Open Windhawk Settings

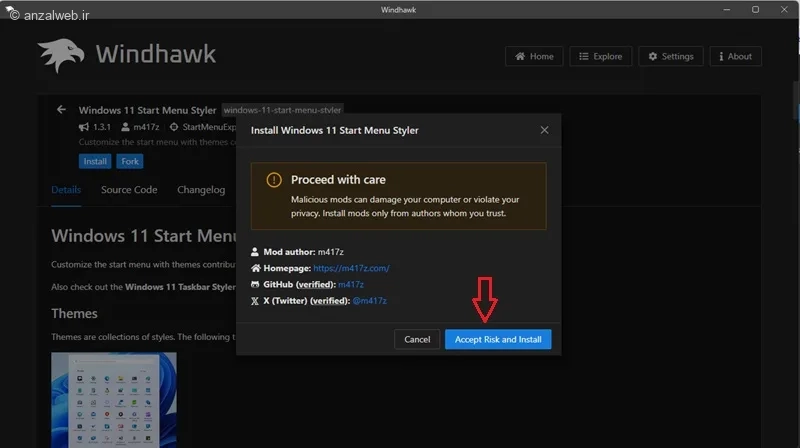(x=669, y=57)
